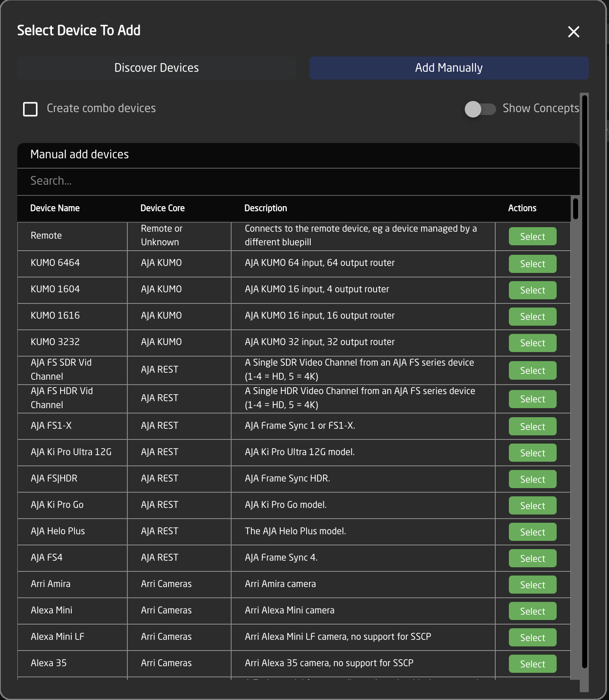Select the KUMO 3232 device
This screenshot has height=700, width=609.
pos(532,343)
